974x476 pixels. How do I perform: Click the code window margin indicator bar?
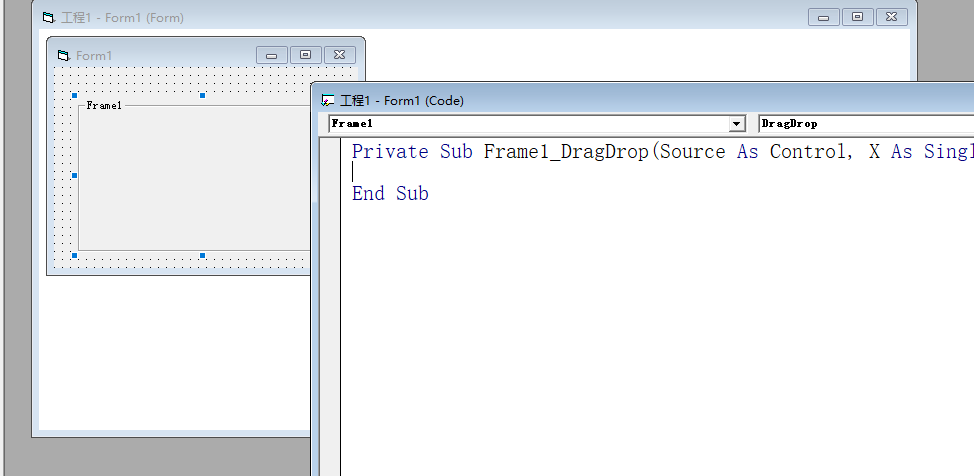[330, 306]
